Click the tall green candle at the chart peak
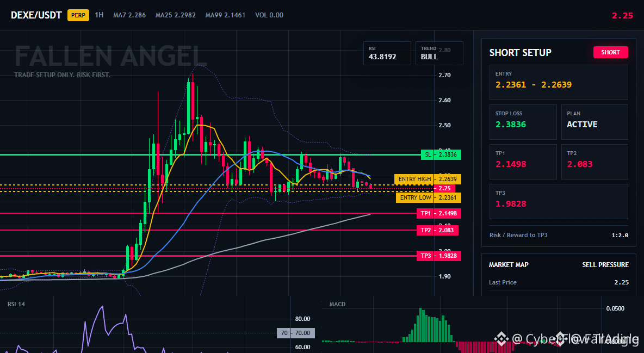 (x=189, y=108)
